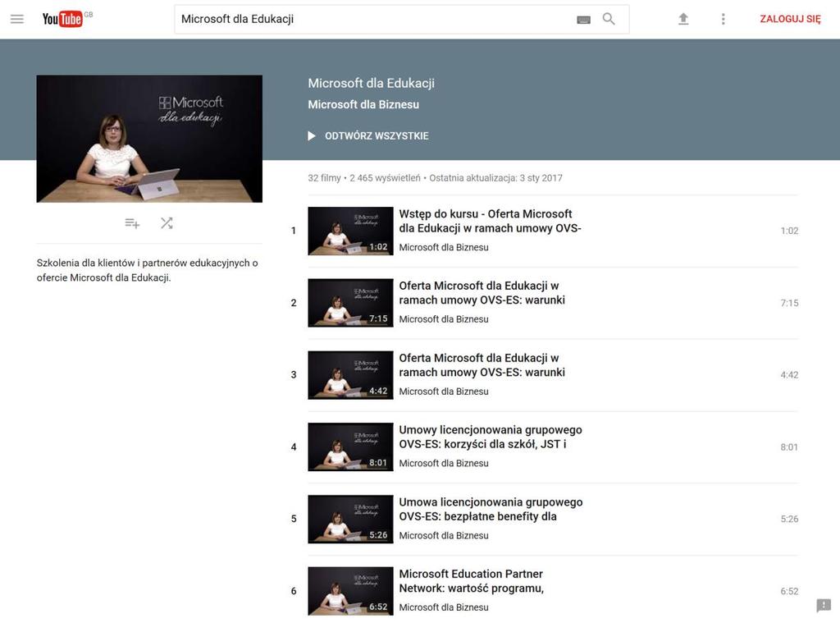Click the upload video arrow icon

point(683,19)
